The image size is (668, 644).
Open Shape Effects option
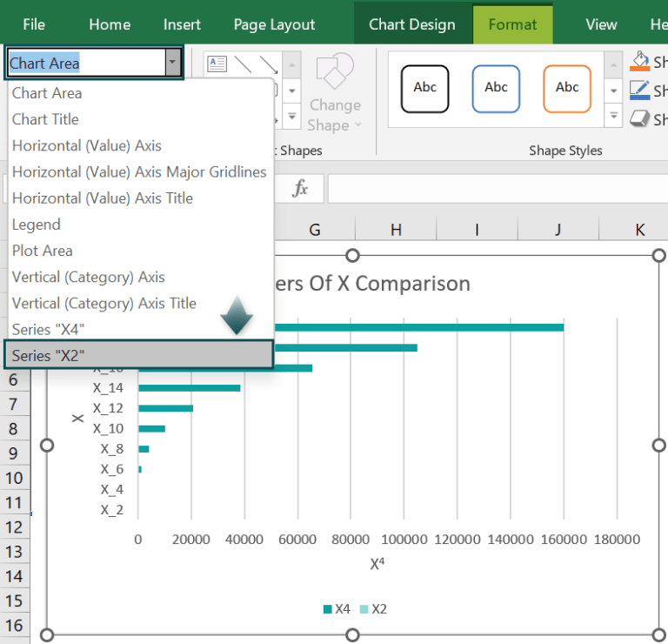point(639,119)
